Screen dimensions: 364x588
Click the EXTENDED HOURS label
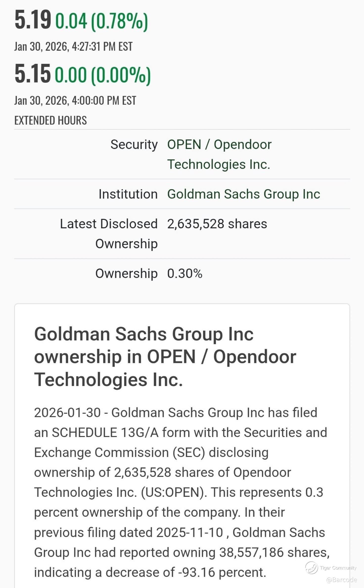50,121
